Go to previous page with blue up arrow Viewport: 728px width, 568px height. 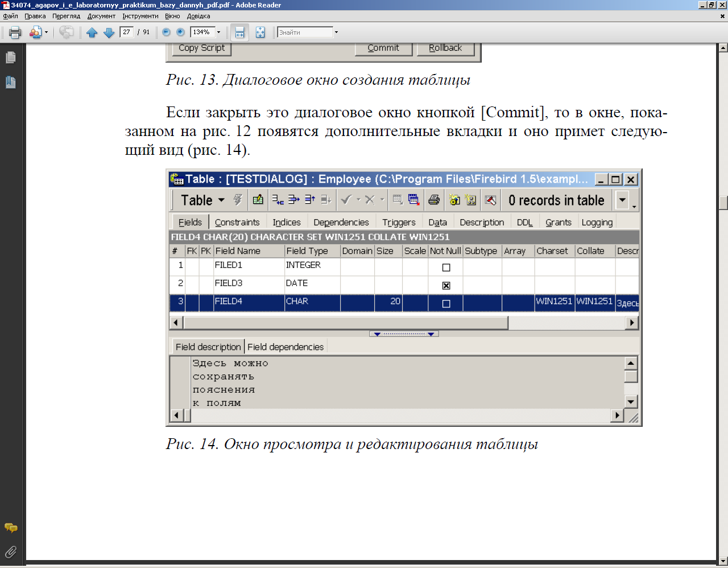pyautogui.click(x=92, y=32)
